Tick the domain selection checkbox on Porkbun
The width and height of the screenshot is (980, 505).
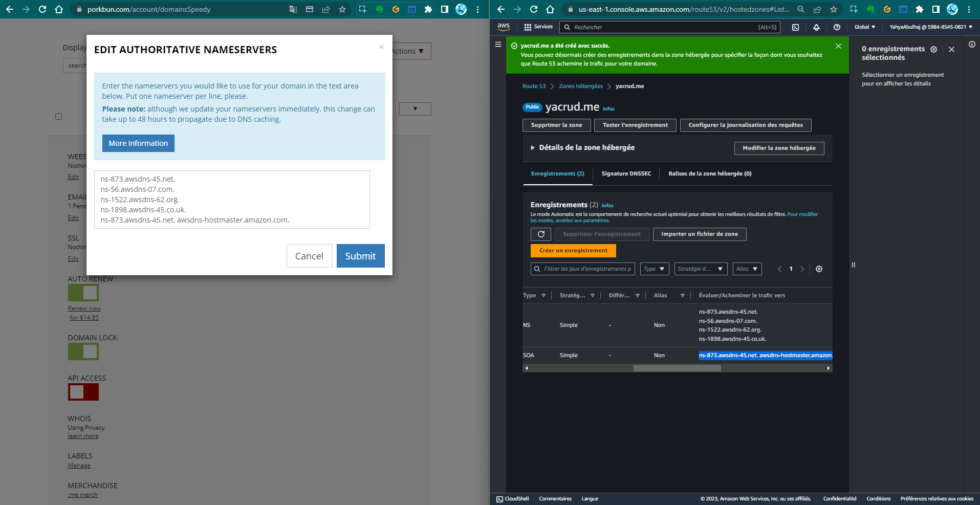(x=59, y=117)
